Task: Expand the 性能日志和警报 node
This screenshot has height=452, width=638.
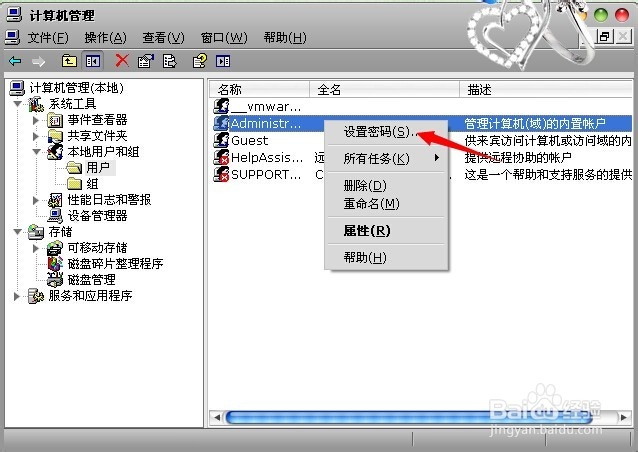Action: [36, 200]
